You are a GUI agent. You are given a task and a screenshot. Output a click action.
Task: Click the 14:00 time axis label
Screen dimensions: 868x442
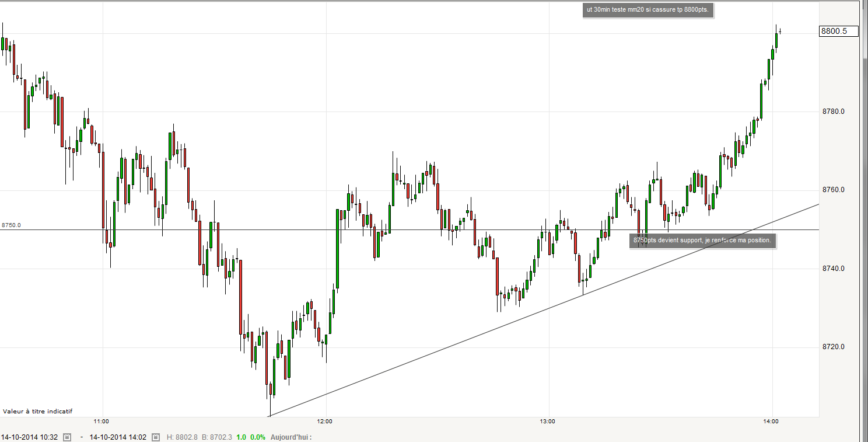click(x=772, y=421)
